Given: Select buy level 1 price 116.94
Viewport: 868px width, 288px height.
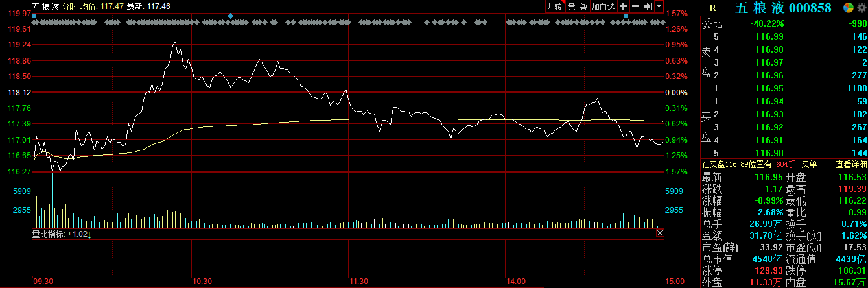Looking at the screenshot, I should point(769,102).
